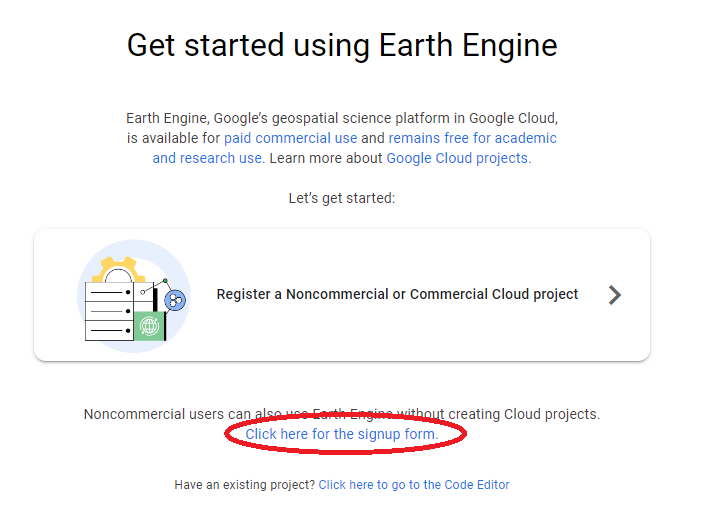The height and width of the screenshot is (527, 718).
Task: Click the green globe icon in the illustration
Action: [149, 326]
